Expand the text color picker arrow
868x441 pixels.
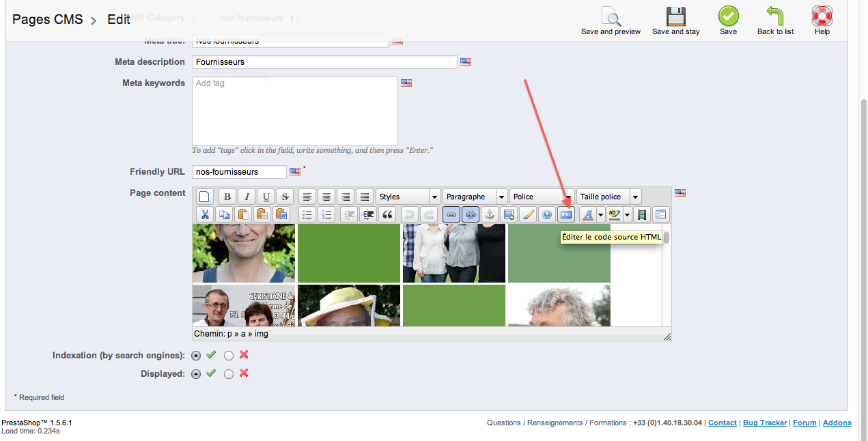(601, 214)
